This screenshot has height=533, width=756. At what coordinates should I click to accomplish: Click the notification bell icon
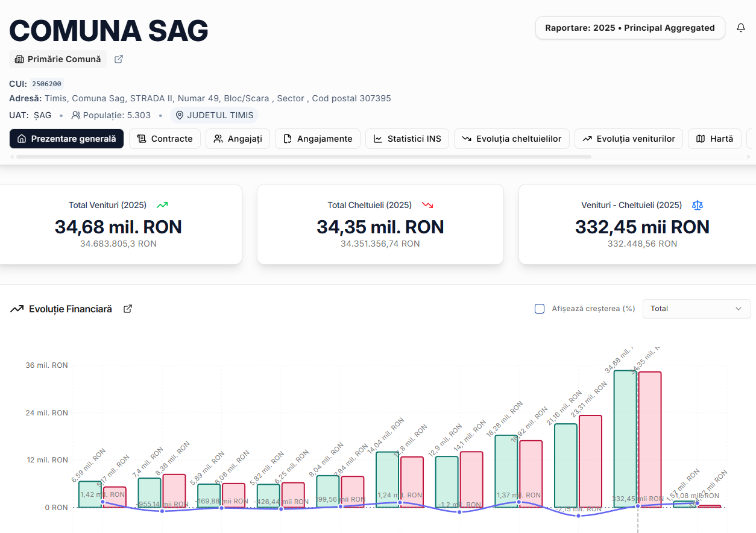tap(741, 28)
